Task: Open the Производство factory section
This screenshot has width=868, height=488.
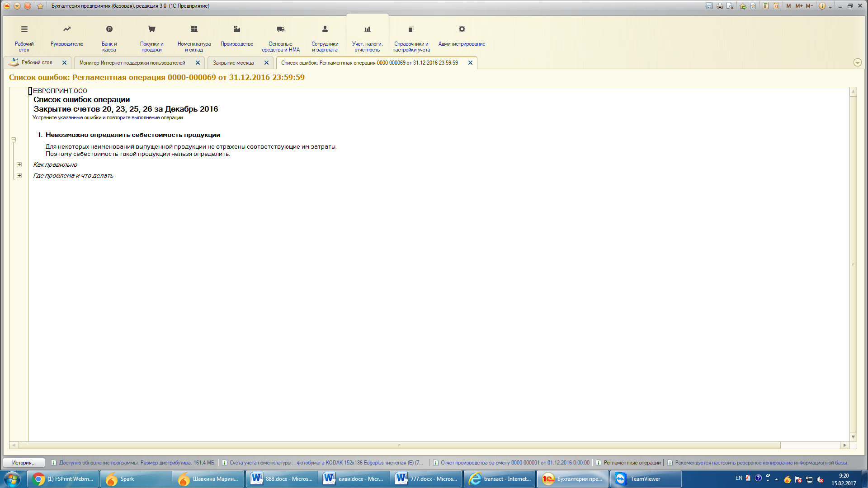Action: [236, 35]
